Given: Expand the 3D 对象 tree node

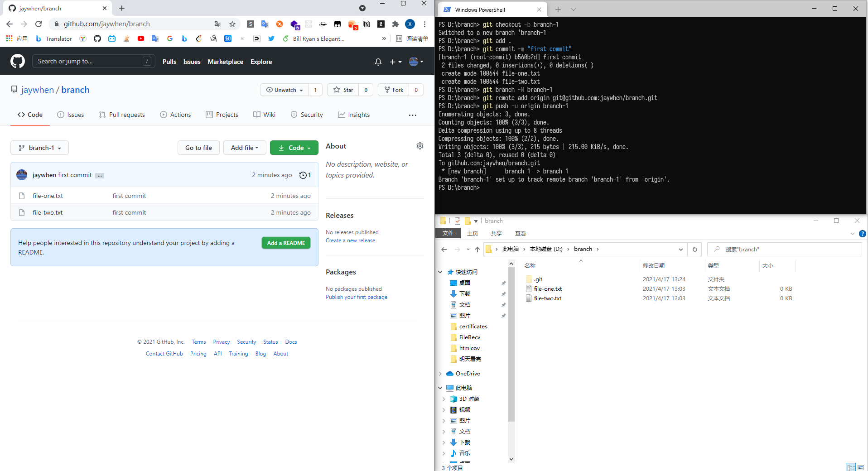Looking at the screenshot, I should click(444, 399).
